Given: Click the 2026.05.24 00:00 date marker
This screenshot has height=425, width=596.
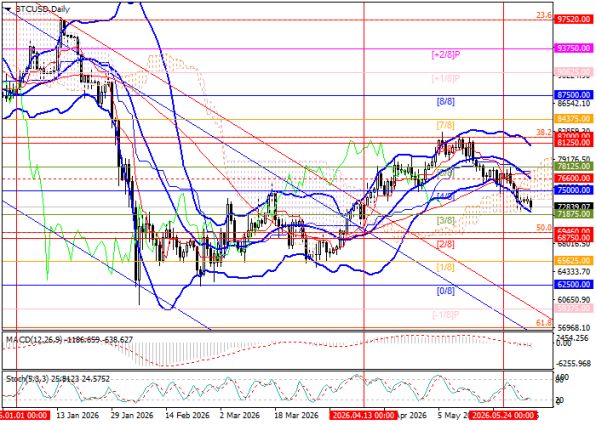Looking at the screenshot, I should pyautogui.click(x=503, y=415).
